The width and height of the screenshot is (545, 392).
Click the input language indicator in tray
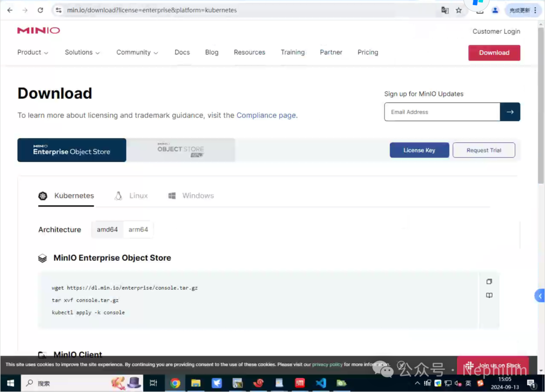pyautogui.click(x=468, y=383)
